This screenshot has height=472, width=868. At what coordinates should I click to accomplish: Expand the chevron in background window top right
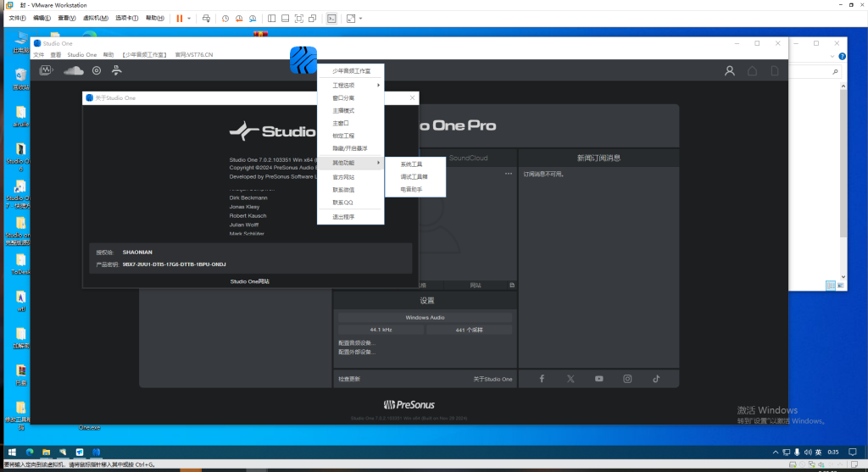coord(832,57)
